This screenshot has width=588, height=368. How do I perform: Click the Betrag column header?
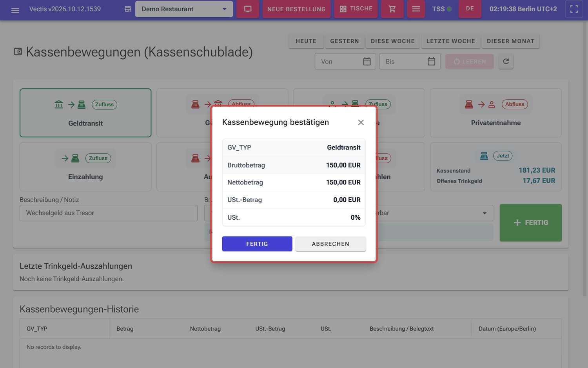coord(125,329)
